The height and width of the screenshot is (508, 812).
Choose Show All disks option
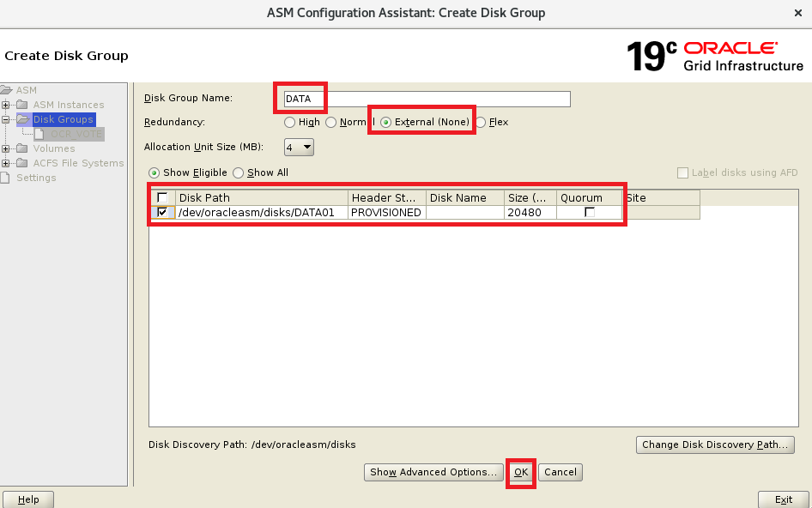[239, 173]
